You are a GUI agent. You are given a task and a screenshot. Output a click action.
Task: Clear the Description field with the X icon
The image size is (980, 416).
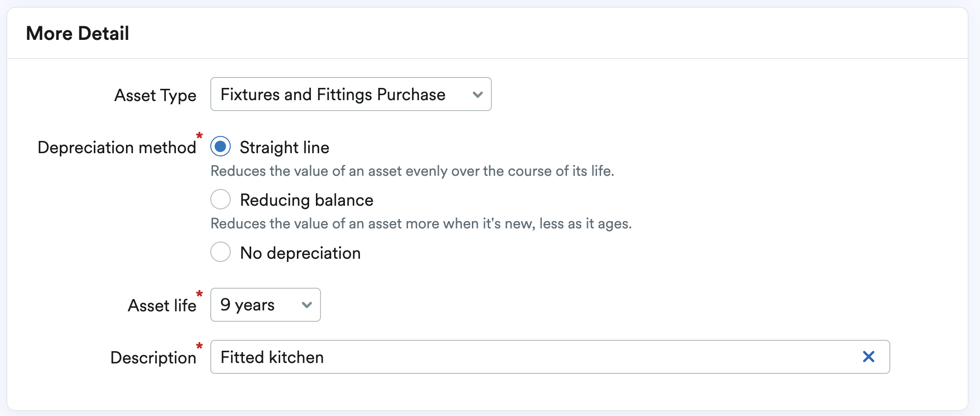point(868,357)
